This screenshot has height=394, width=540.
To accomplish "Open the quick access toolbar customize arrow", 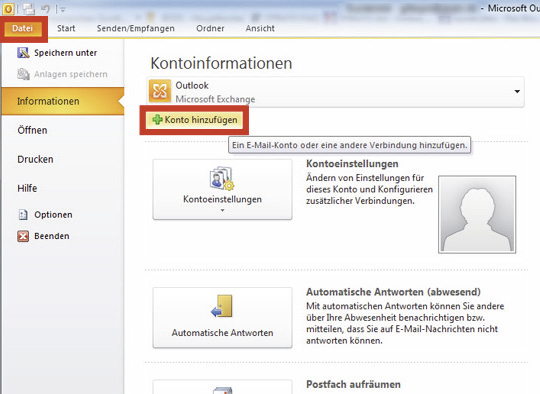I will point(63,10).
